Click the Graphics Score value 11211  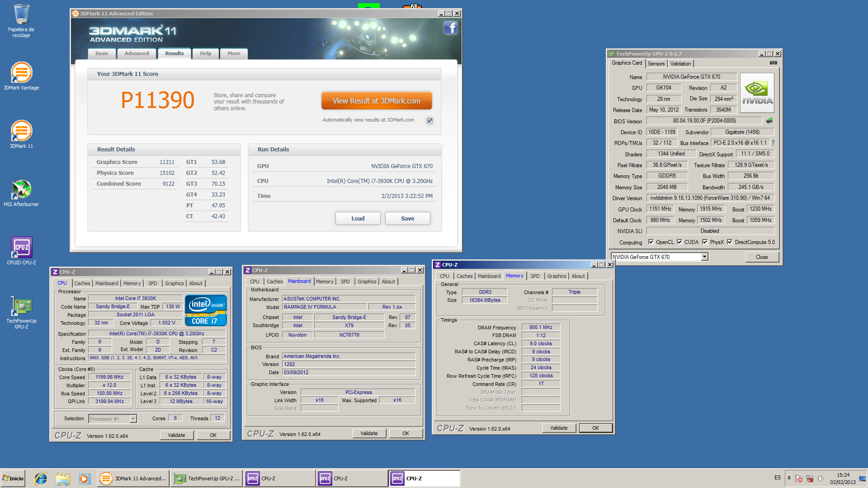[x=167, y=162]
